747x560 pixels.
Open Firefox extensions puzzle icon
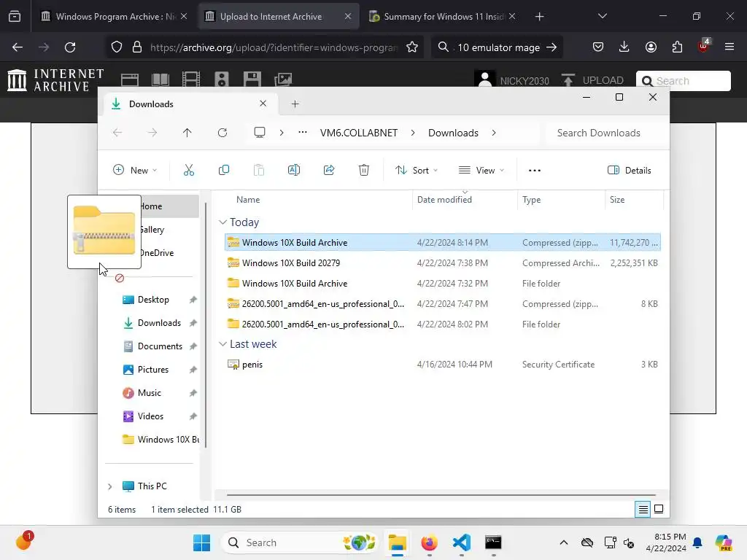(677, 47)
